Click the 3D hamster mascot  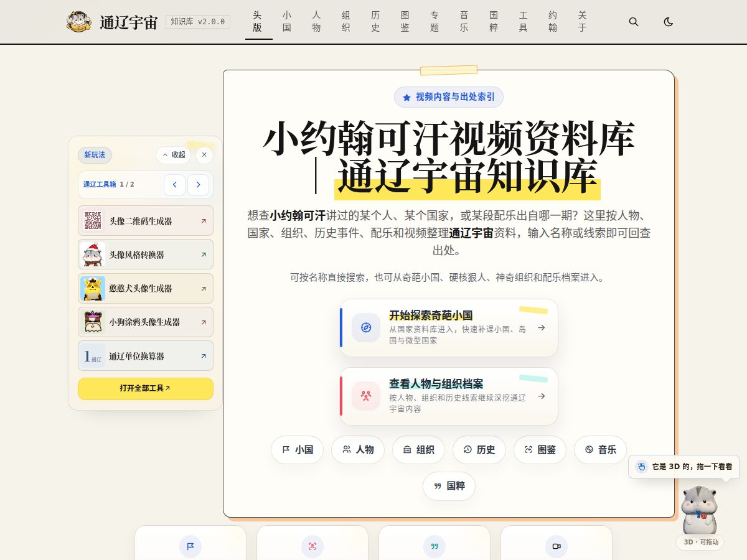(700, 510)
